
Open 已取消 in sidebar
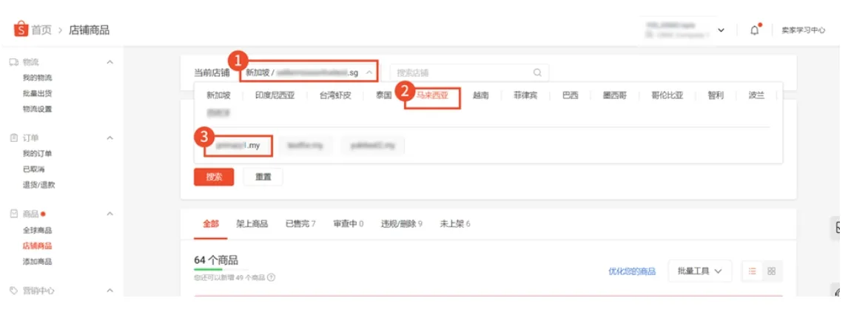34,169
